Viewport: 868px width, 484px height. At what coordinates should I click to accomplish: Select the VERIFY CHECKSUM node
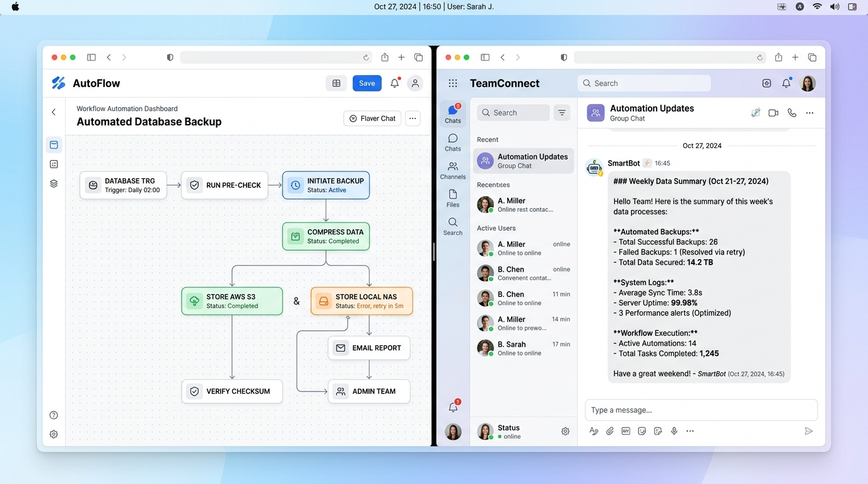pyautogui.click(x=232, y=391)
